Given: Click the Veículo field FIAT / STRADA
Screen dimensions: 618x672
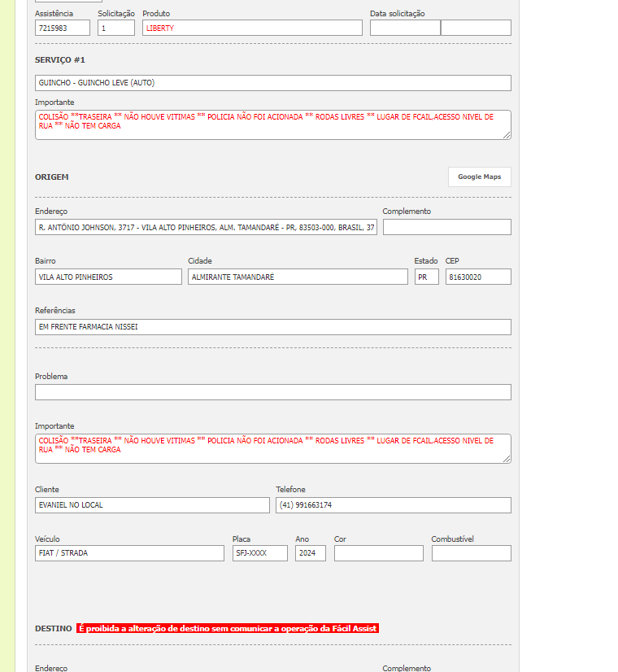Looking at the screenshot, I should [x=129, y=553].
